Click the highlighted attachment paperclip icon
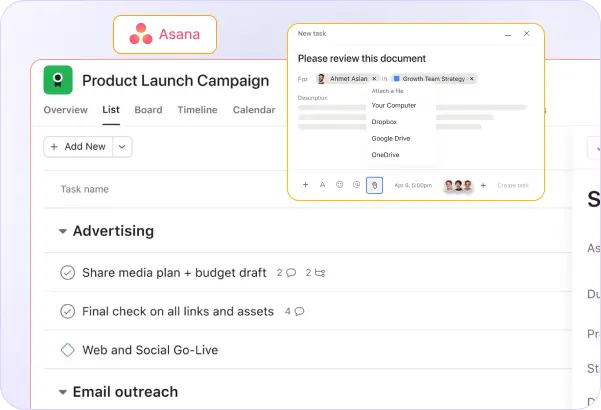Viewport: 601px width, 410px height. point(374,185)
